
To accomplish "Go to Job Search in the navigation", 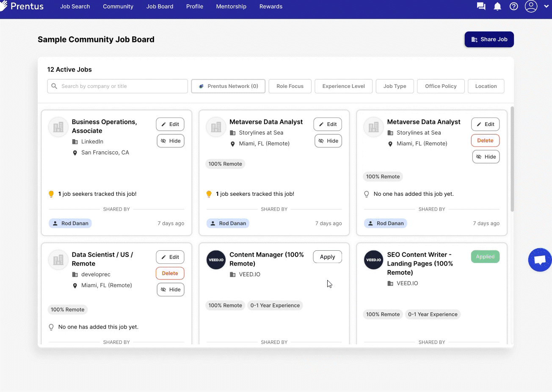I will (75, 6).
